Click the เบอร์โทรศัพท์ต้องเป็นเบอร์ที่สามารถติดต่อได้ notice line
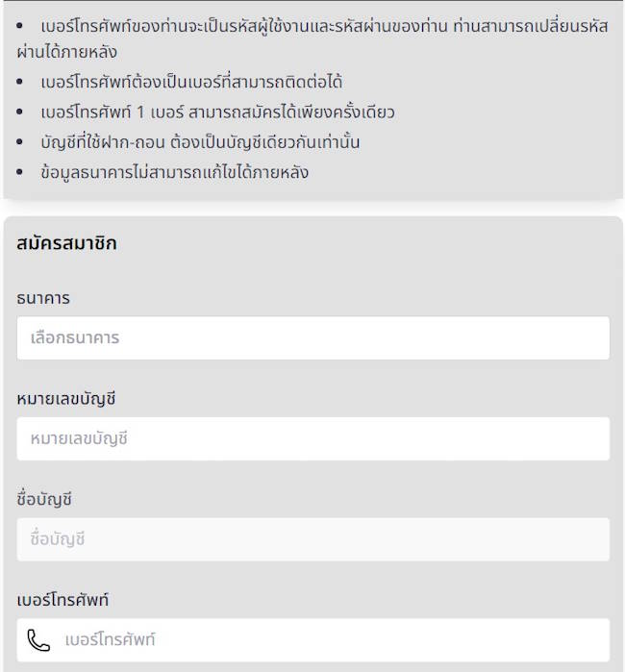Screen dimensions: 625x672 pyautogui.click(x=192, y=82)
